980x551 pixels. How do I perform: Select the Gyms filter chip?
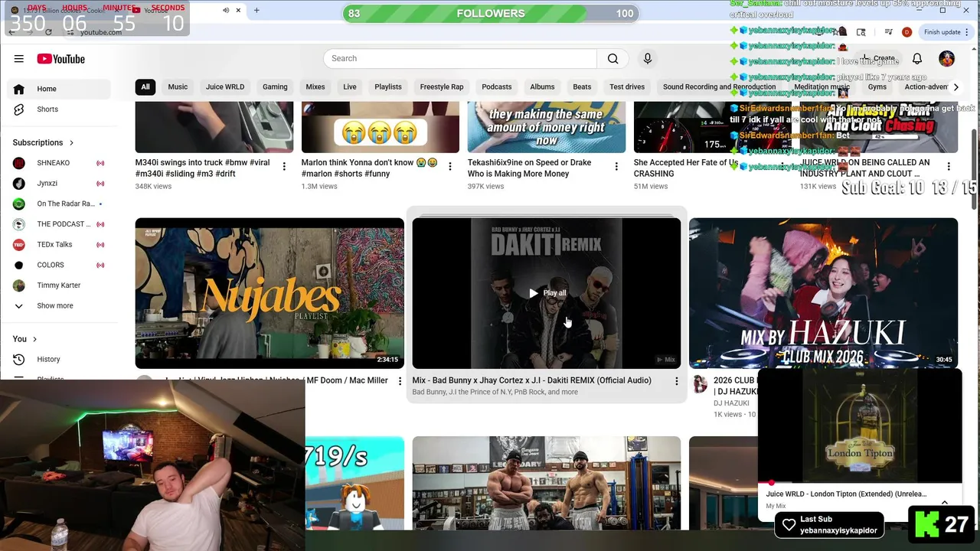pyautogui.click(x=877, y=87)
